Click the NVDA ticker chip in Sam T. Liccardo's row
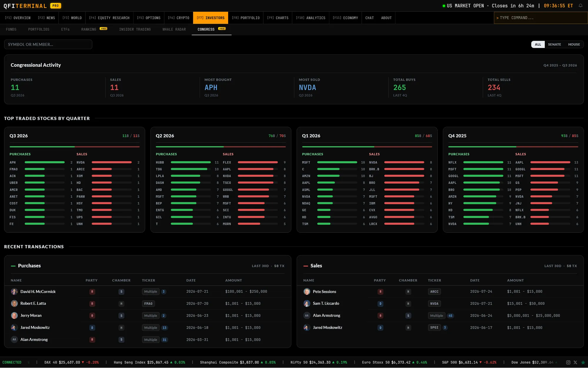Image resolution: width=588 pixels, height=368 pixels. [x=434, y=304]
